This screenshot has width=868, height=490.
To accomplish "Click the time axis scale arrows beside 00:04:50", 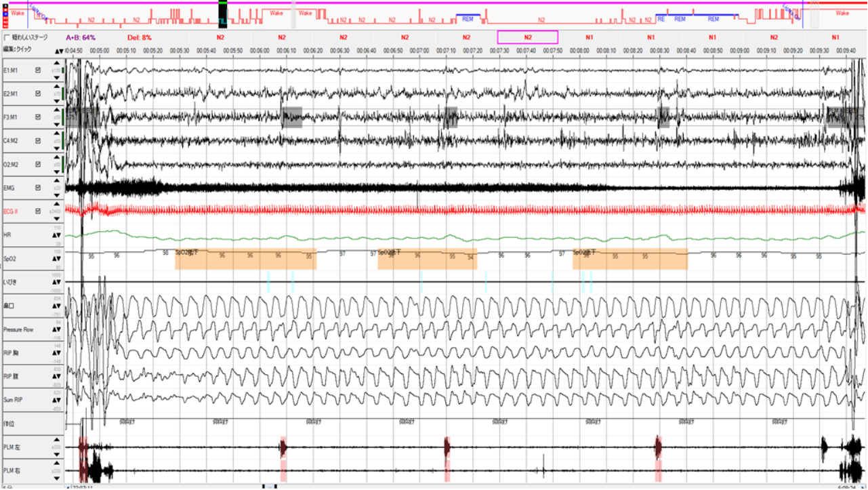I will (x=59, y=51).
